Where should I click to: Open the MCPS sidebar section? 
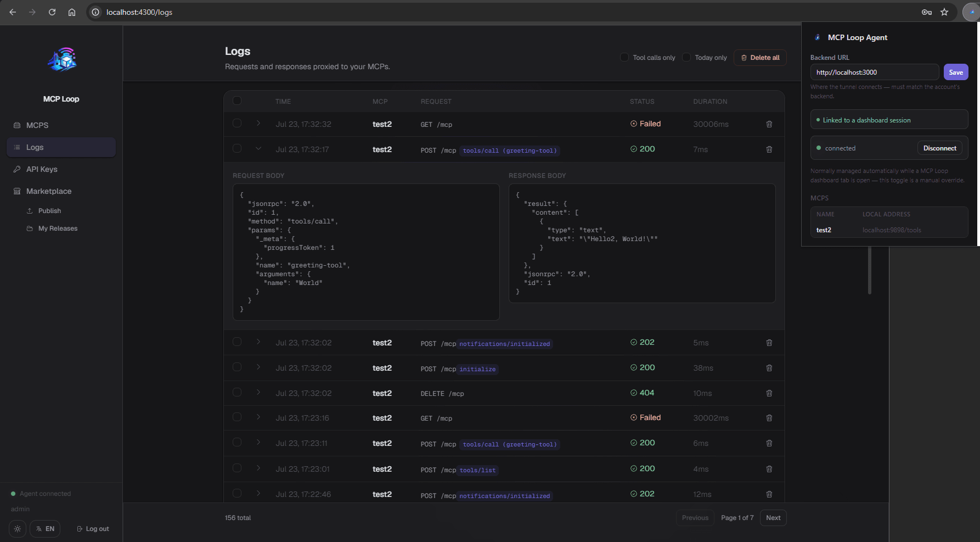coord(61,125)
